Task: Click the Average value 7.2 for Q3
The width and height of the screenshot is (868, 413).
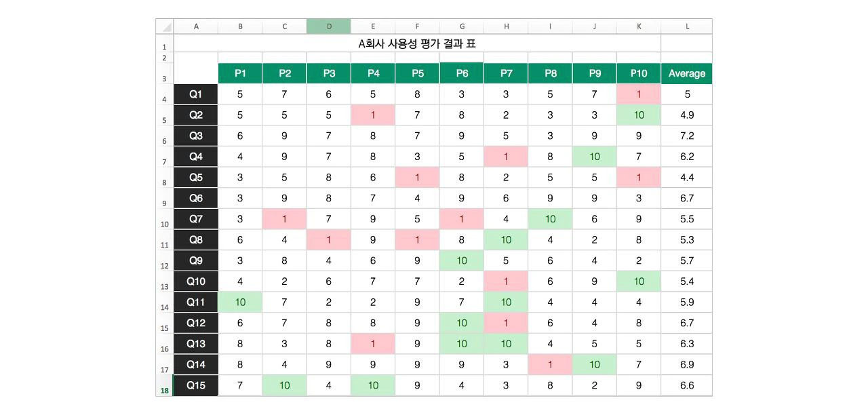Action: click(687, 136)
